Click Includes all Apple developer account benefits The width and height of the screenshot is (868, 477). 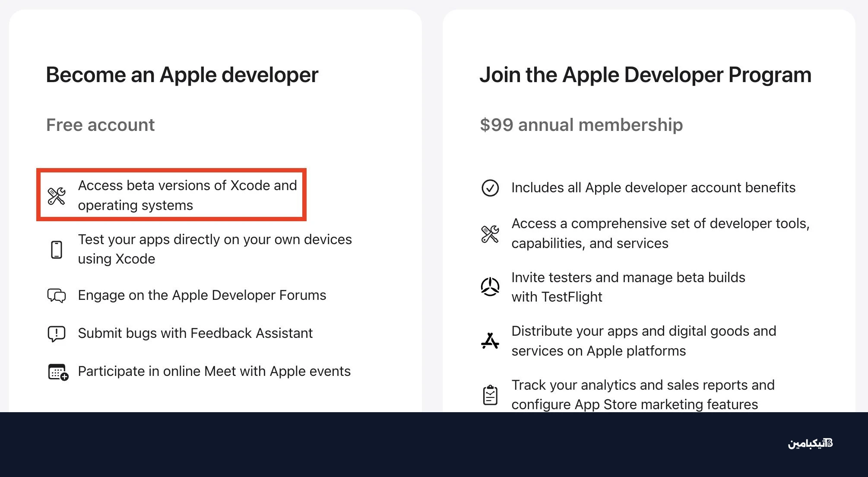click(653, 188)
